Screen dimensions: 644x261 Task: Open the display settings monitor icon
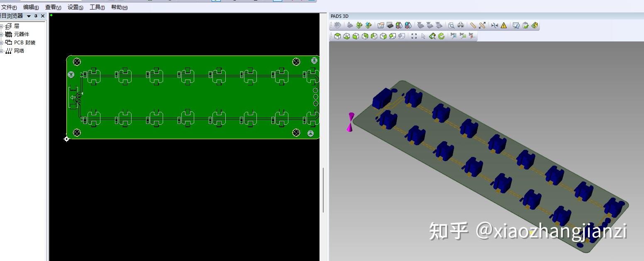516,25
